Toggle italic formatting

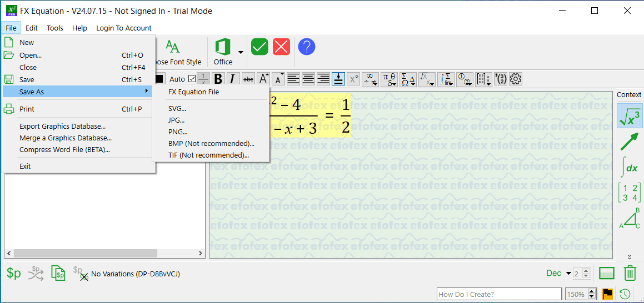tap(232, 79)
